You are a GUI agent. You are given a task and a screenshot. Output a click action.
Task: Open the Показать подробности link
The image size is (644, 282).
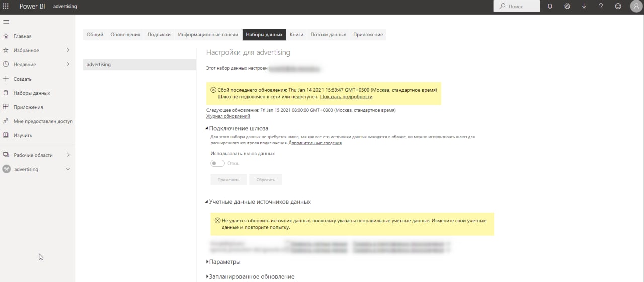(x=346, y=97)
